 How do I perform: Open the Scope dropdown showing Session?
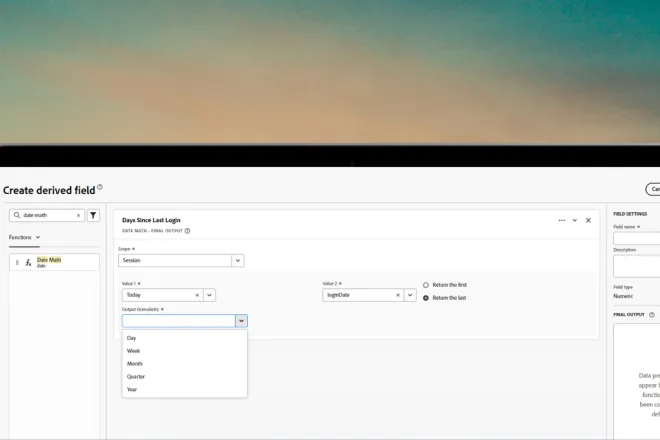238,260
